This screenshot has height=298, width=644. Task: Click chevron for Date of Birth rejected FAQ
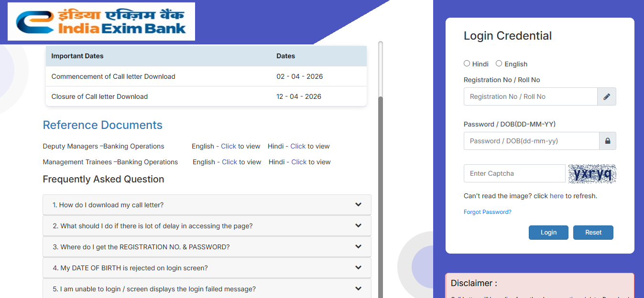(358, 268)
